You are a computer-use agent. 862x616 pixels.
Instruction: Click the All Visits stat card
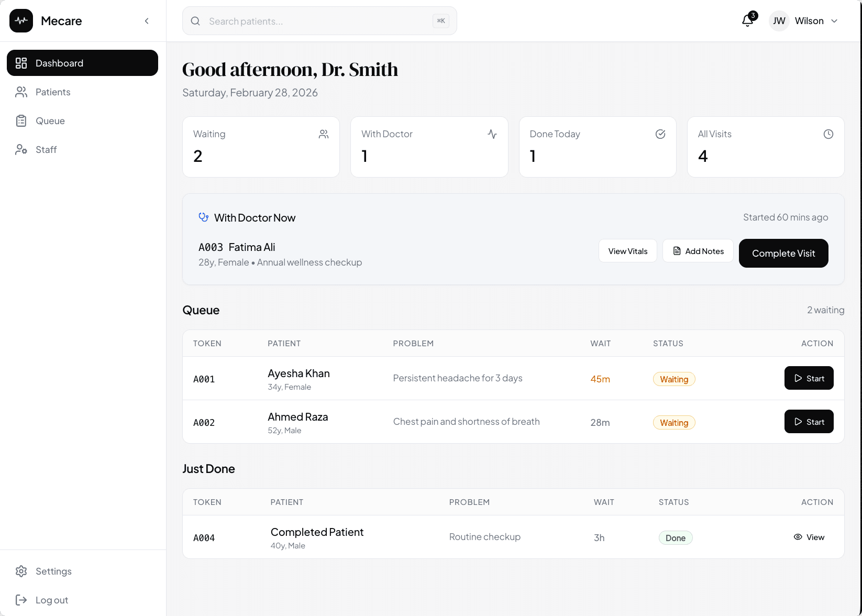click(x=766, y=147)
